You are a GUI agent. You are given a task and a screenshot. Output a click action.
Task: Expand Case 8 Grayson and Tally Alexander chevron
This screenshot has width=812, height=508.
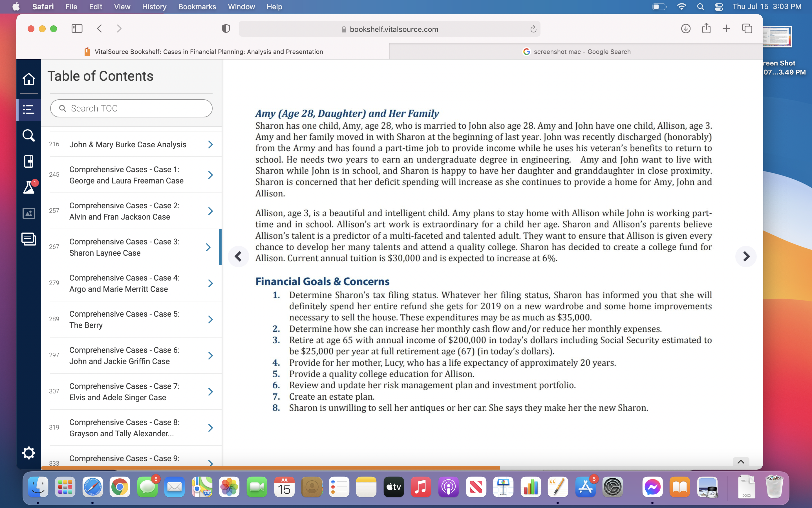[x=210, y=428]
